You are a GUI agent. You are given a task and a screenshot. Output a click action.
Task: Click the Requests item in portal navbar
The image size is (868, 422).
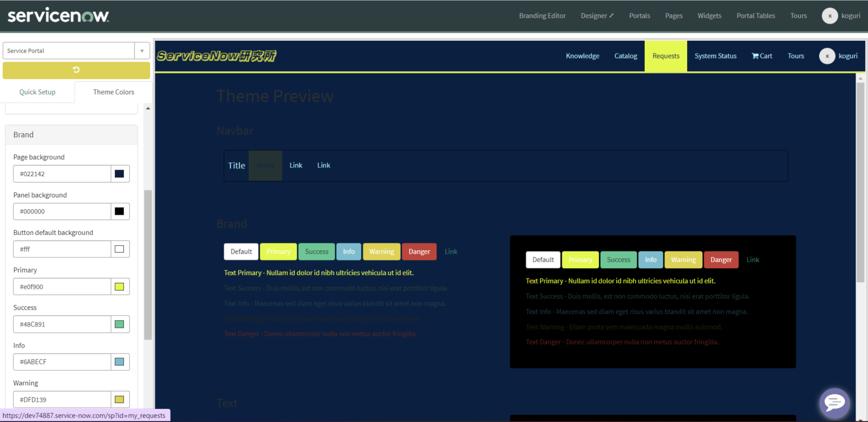click(x=666, y=56)
